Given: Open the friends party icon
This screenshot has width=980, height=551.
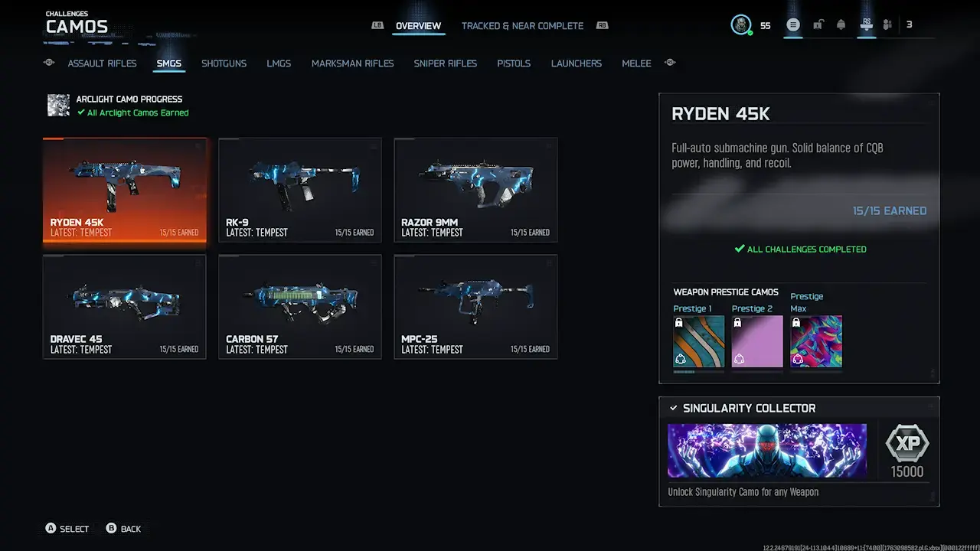Looking at the screenshot, I should (887, 24).
